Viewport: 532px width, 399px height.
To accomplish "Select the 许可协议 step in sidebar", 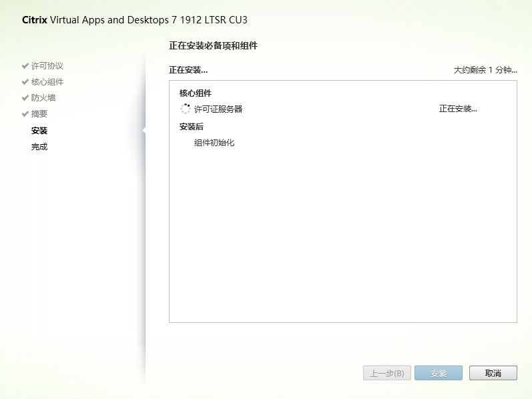I will click(x=47, y=66).
